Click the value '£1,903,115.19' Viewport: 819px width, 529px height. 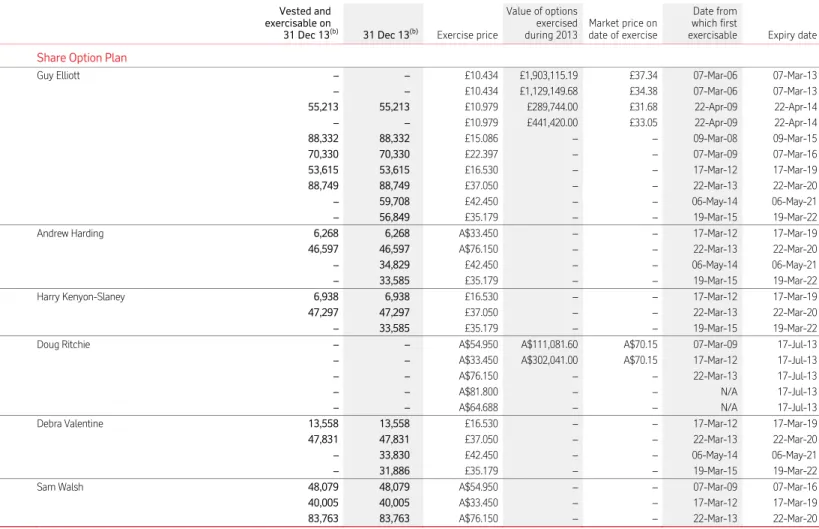pos(548,75)
